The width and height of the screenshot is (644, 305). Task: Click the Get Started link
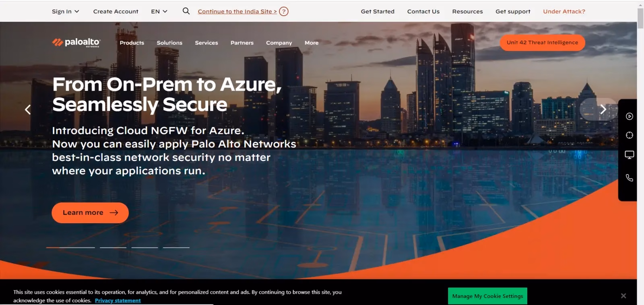(378, 11)
